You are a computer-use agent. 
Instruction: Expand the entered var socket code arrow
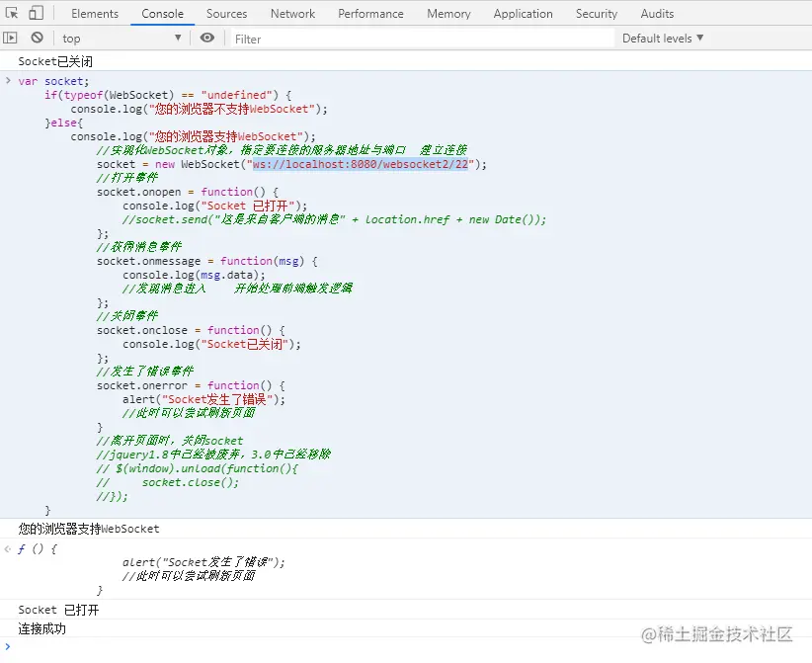(x=8, y=80)
